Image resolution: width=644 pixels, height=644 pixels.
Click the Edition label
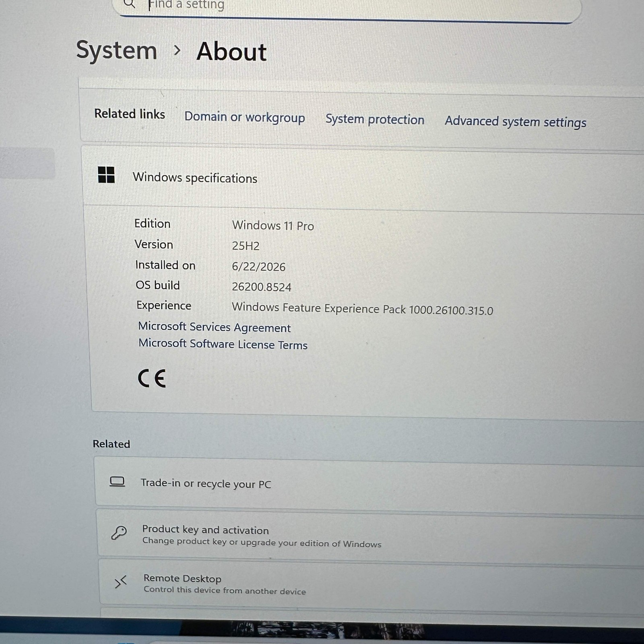152,223
